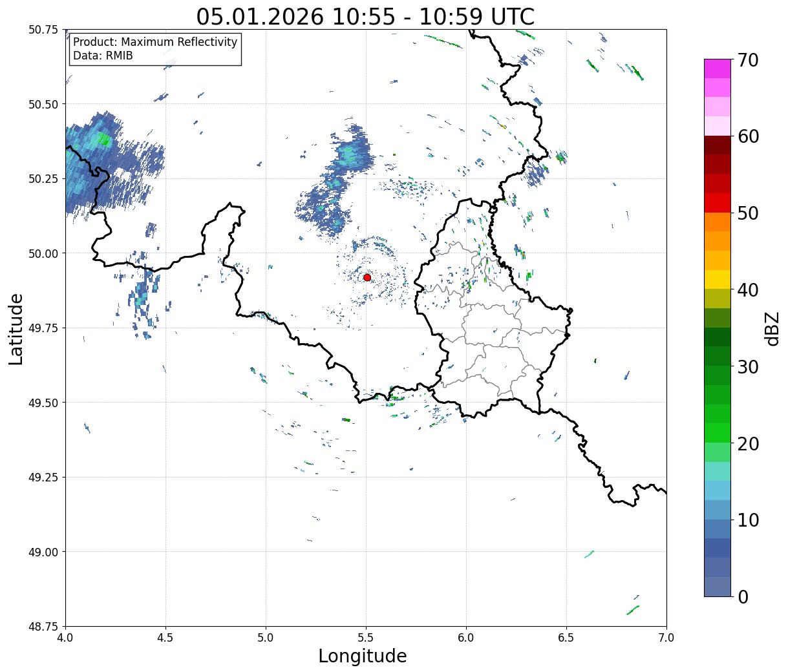Click the latitude tick label 49.75
The height and width of the screenshot is (672, 788).
coord(43,328)
